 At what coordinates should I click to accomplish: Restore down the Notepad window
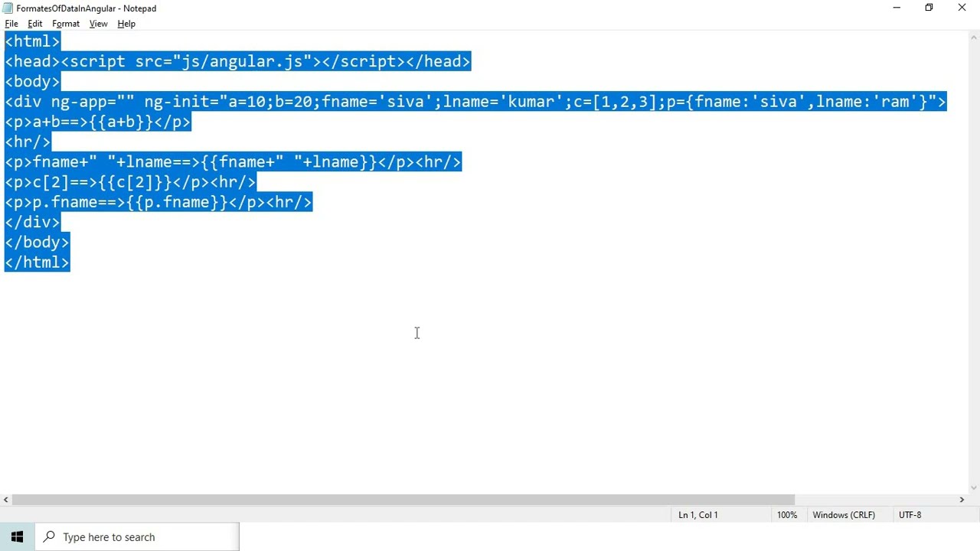(x=929, y=8)
